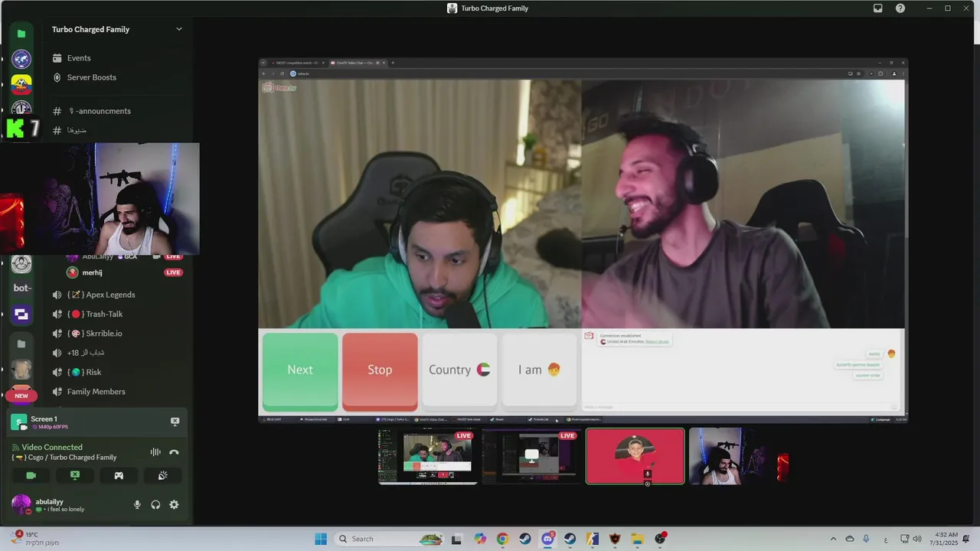The height and width of the screenshot is (551, 980).
Task: Open the Windows Start menu
Action: coord(321,539)
